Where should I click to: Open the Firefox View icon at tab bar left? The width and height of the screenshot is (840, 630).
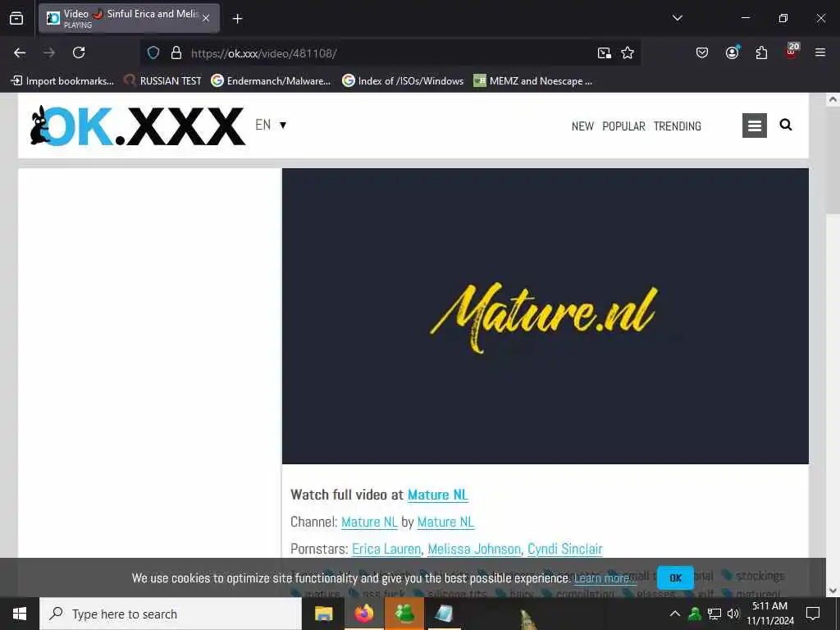(x=16, y=18)
